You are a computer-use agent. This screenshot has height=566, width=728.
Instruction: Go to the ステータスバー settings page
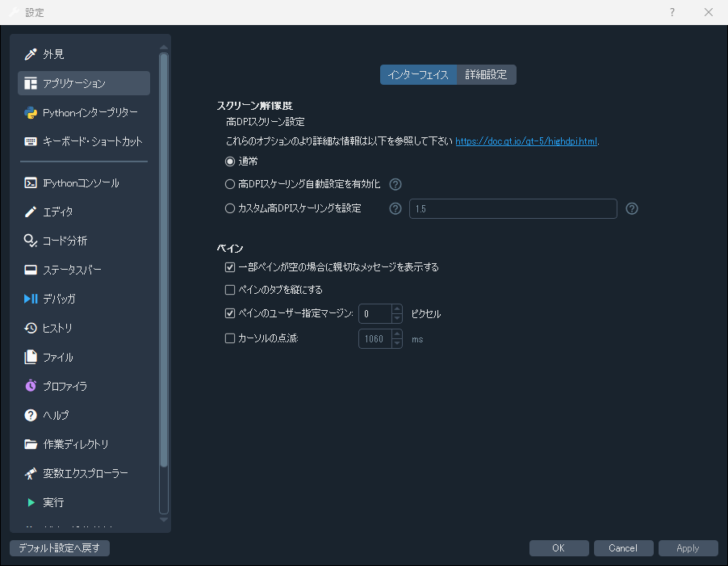(84, 270)
